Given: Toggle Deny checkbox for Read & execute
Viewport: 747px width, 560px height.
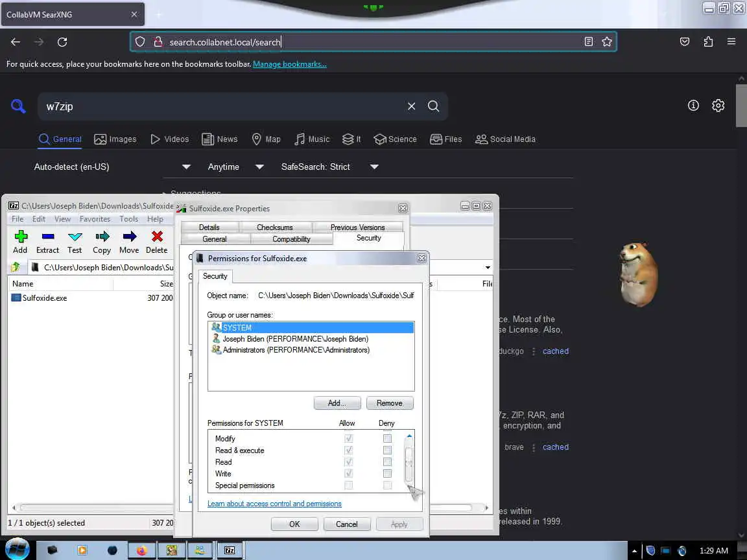Looking at the screenshot, I should (x=387, y=450).
